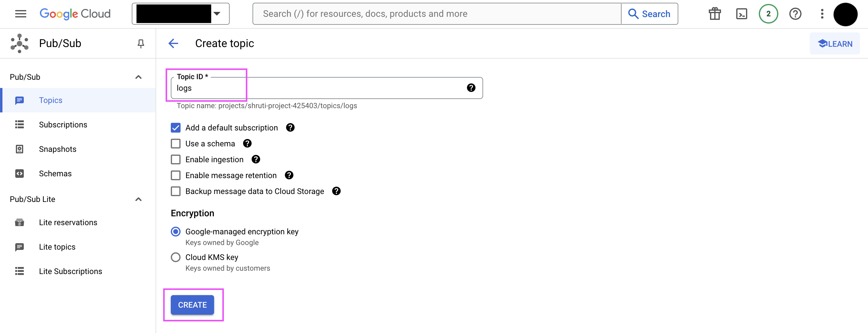Click Topic ID help icon
Screen dimensions: 868x333
(x=471, y=88)
